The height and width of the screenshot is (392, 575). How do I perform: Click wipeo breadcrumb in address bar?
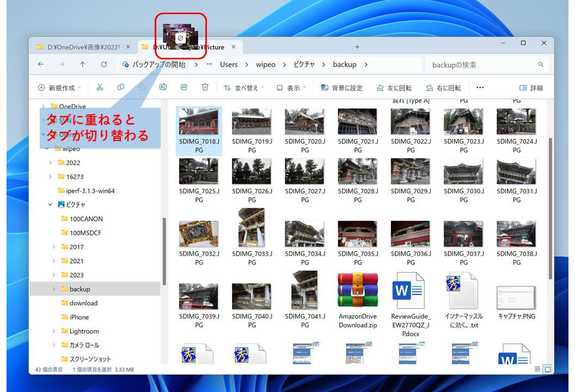266,65
